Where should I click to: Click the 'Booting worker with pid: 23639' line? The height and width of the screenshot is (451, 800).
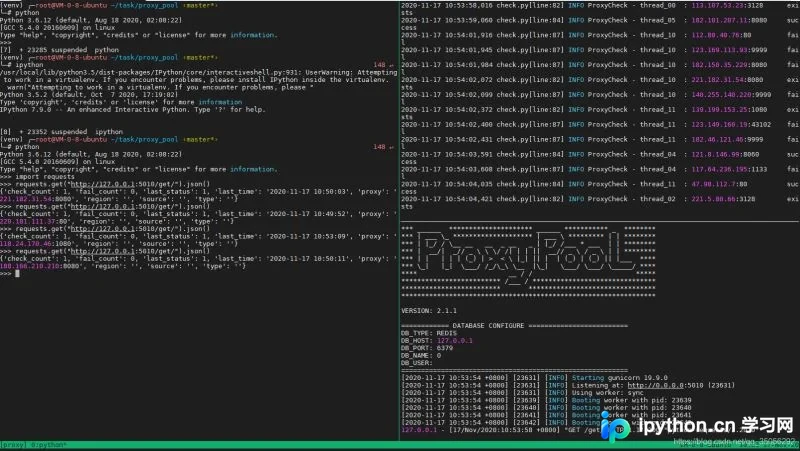click(546, 400)
